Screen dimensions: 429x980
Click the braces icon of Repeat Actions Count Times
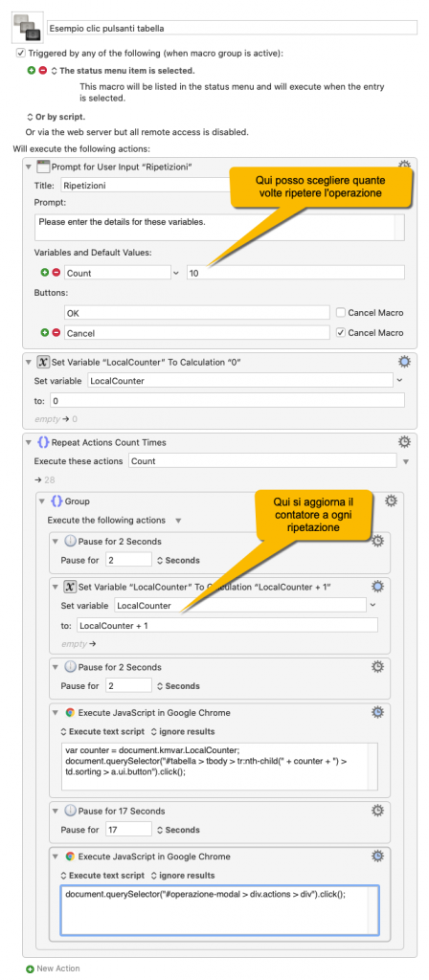click(42, 442)
